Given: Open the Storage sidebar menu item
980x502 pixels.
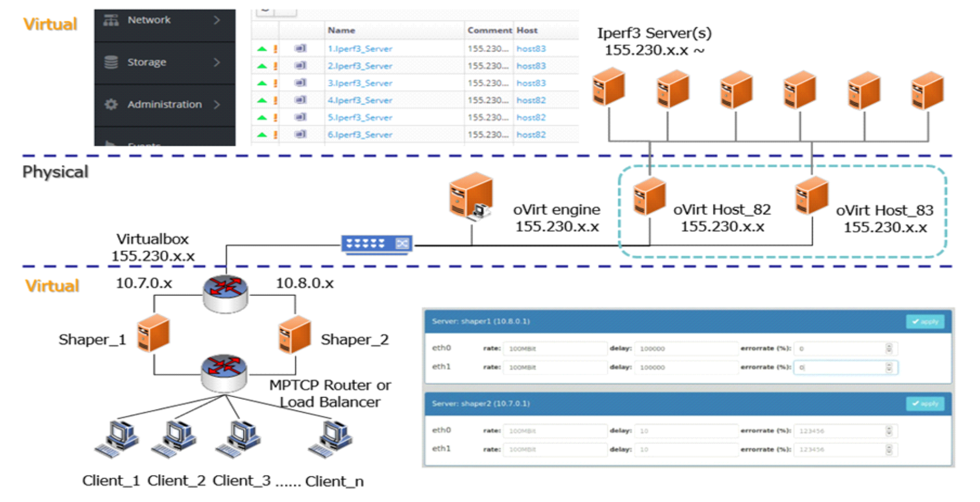Looking at the screenshot, I should (x=147, y=62).
